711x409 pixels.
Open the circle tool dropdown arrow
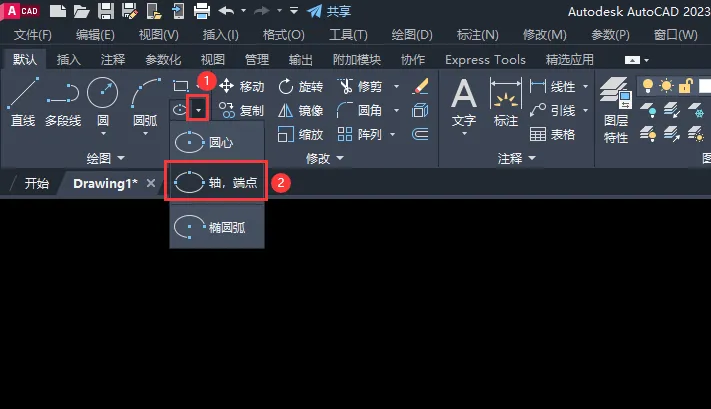pos(103,134)
